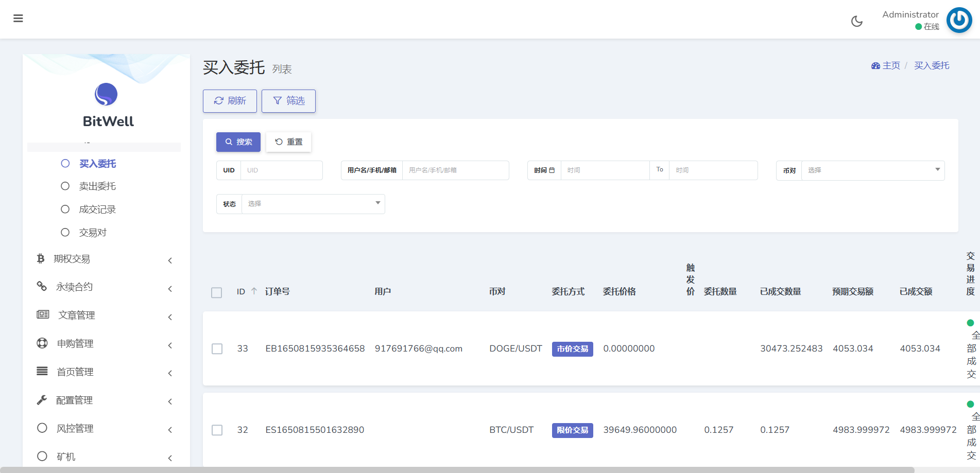Image resolution: width=980 pixels, height=473 pixels.
Task: Click the BitWell logo
Action: point(106,95)
